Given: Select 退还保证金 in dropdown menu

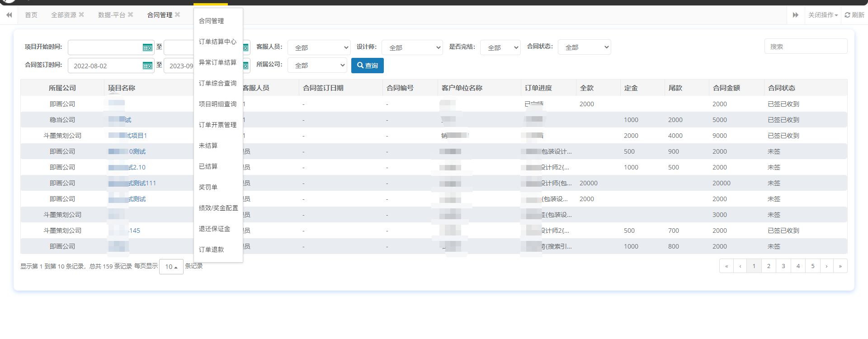Looking at the screenshot, I should click(x=214, y=229).
